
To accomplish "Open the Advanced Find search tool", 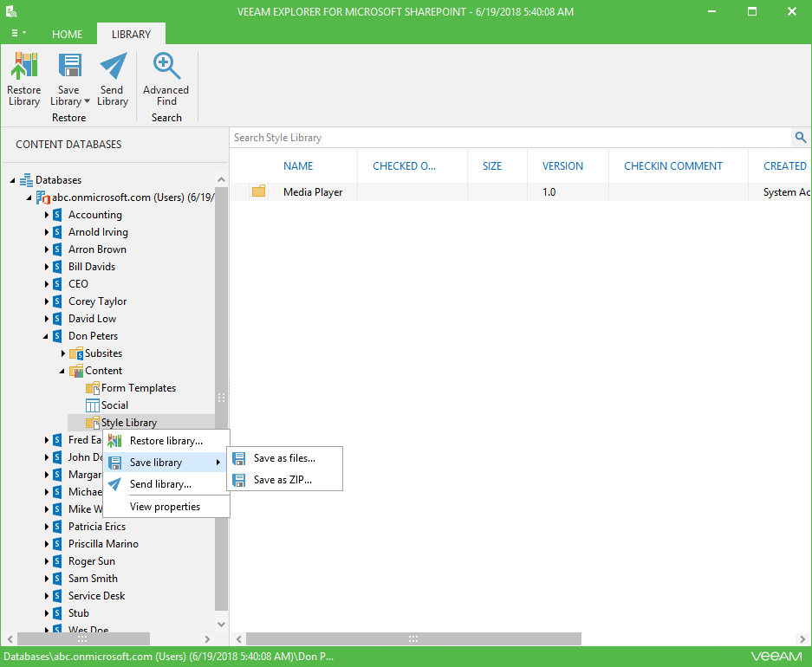I will coord(166,79).
